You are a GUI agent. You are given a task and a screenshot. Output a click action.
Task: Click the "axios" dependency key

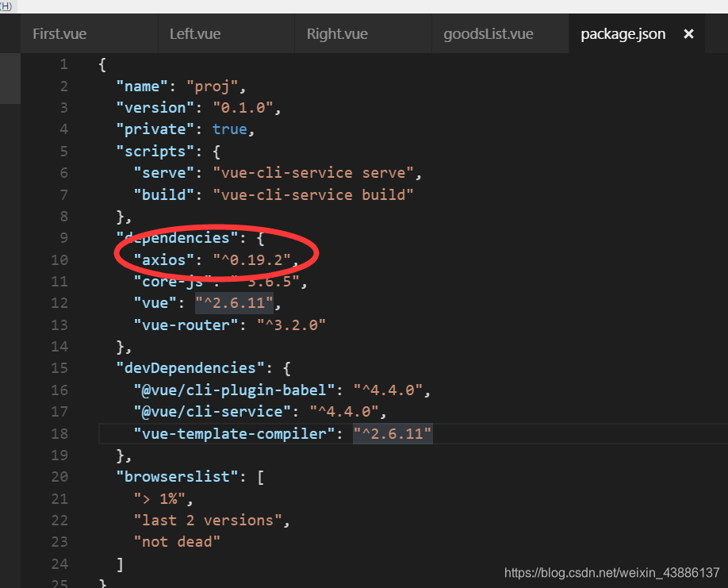pyautogui.click(x=164, y=259)
